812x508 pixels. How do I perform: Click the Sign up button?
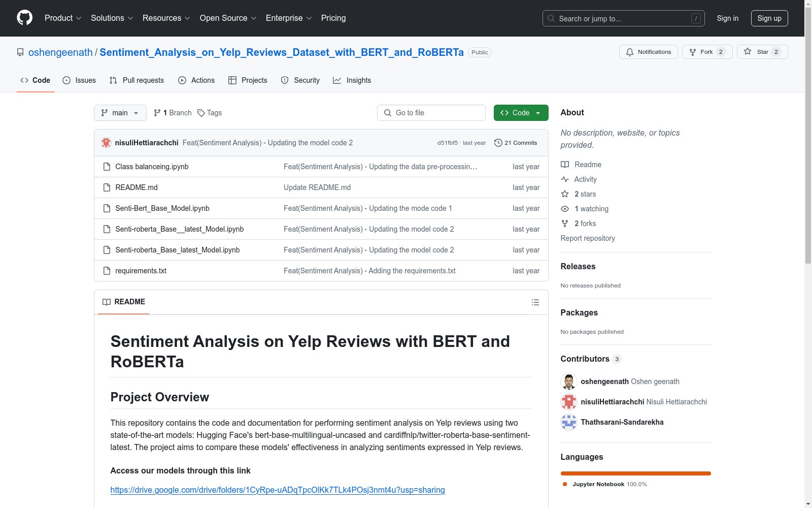769,18
